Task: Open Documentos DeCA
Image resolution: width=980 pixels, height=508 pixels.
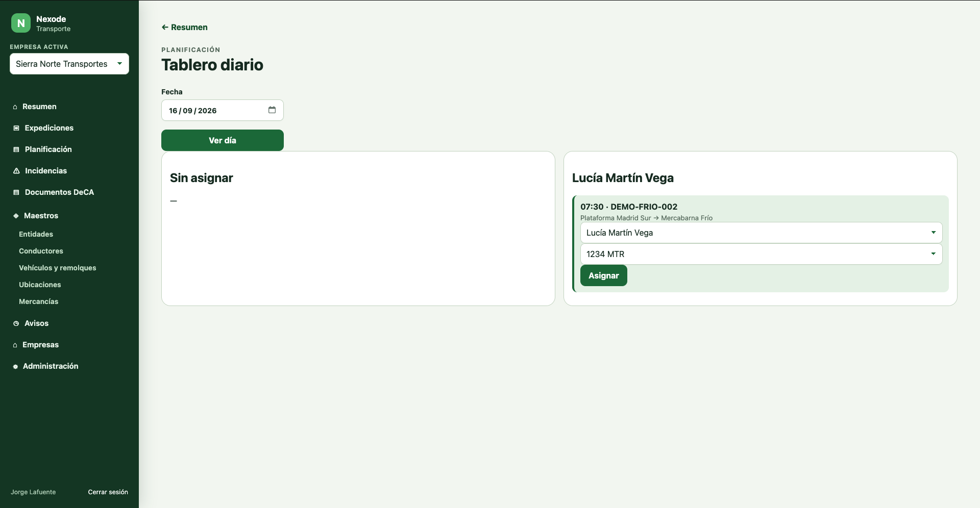Action: point(59,192)
